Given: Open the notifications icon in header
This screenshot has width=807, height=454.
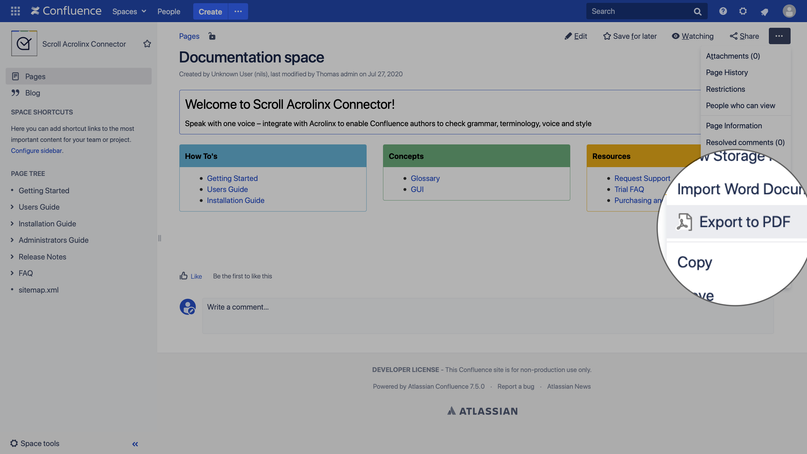Looking at the screenshot, I should 765,11.
